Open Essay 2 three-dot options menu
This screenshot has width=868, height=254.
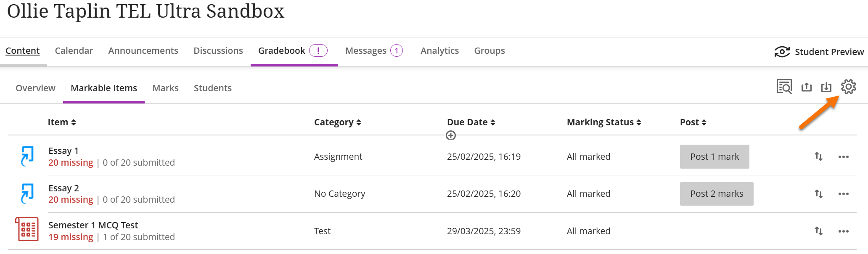coord(843,194)
